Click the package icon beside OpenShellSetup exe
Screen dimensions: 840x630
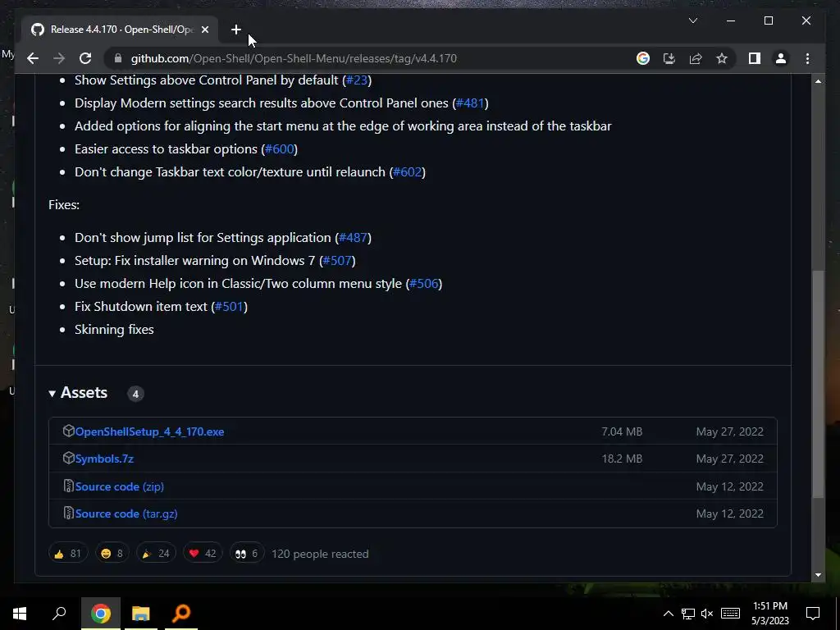[x=68, y=431]
